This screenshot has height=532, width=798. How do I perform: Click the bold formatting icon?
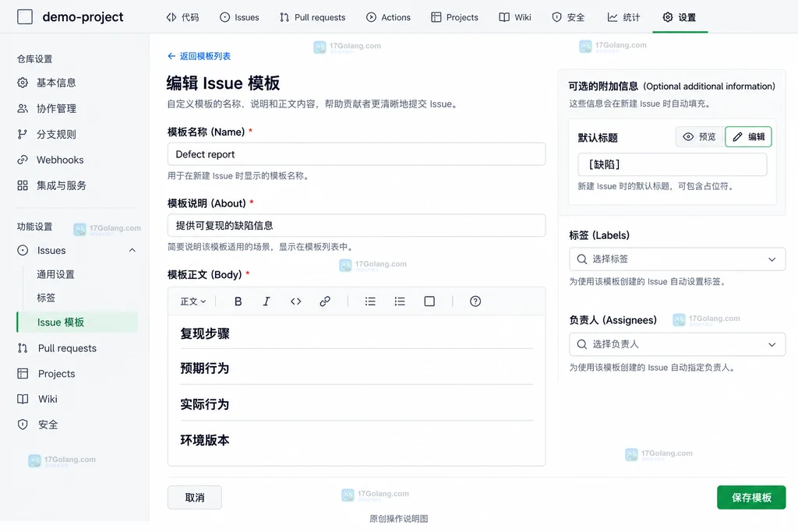238,301
